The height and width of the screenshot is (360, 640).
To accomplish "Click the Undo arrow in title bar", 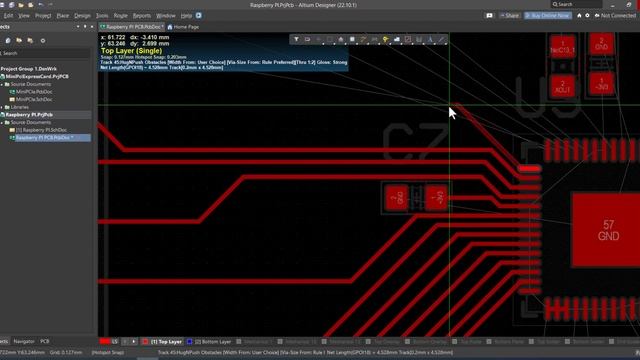I will (x=41, y=5).
